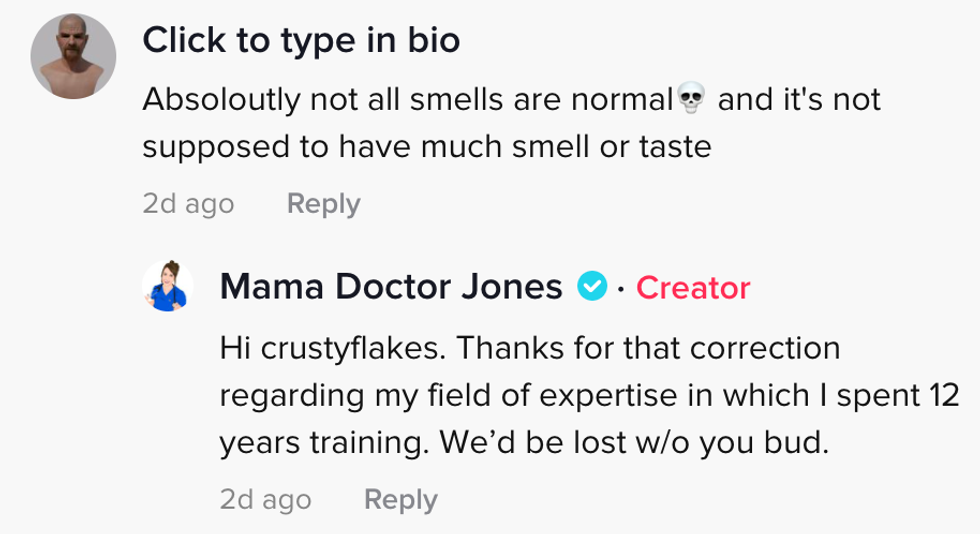980x534 pixels.
Task: Click the pink Creator label
Action: pos(693,288)
